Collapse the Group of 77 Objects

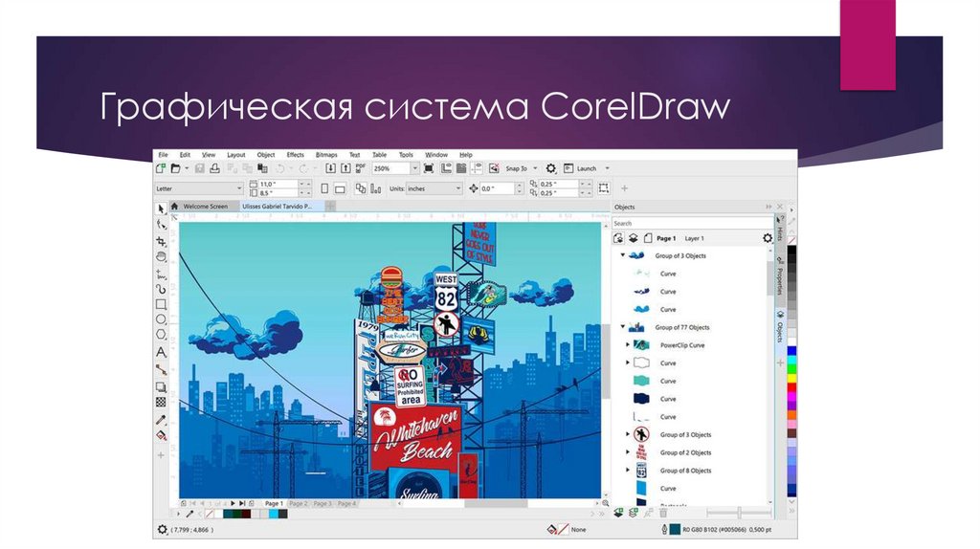click(622, 327)
